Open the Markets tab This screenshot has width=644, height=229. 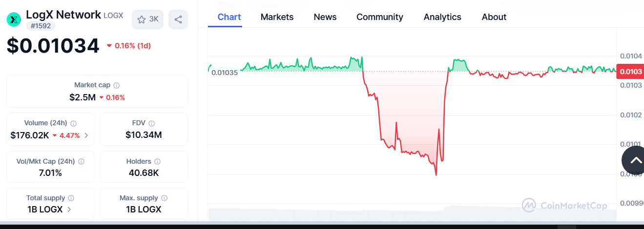[x=277, y=17]
